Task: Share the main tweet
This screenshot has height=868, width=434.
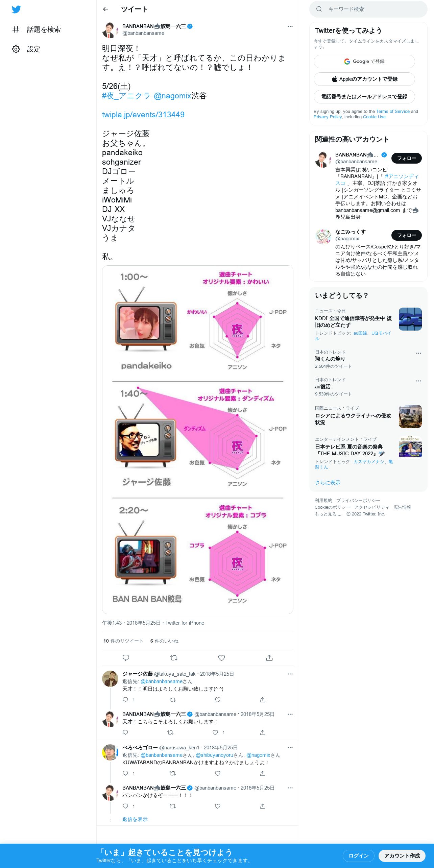Action: [269, 658]
